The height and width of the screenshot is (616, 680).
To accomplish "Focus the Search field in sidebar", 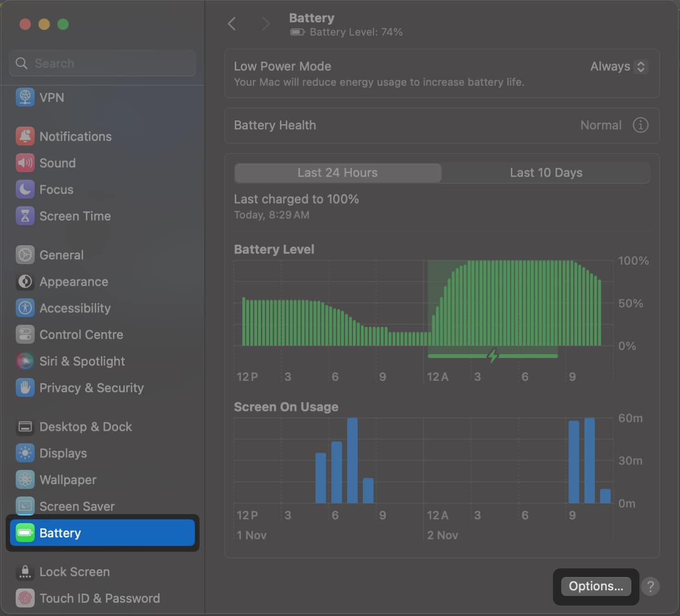I will point(102,63).
